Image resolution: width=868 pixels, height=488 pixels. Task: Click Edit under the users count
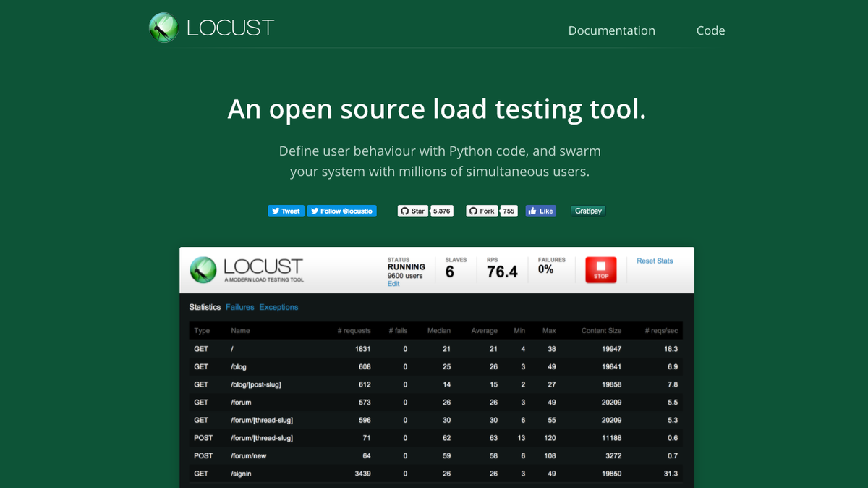point(393,284)
